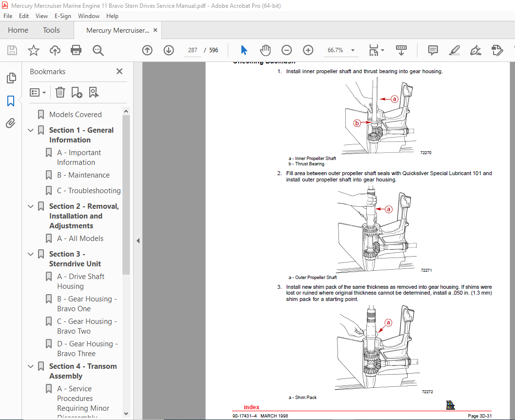Select the highlight text pen tool
Screen dimensions: 515x420
(454, 50)
